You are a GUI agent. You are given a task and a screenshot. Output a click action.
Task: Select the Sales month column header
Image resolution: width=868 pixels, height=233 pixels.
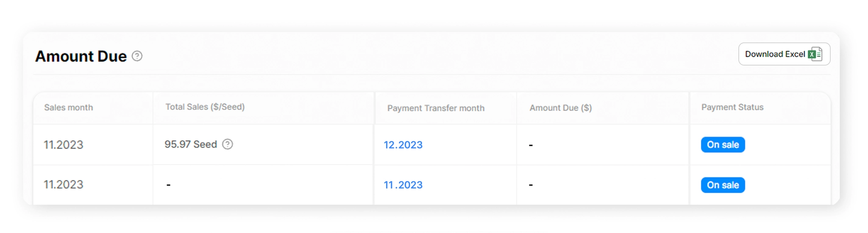(68, 108)
